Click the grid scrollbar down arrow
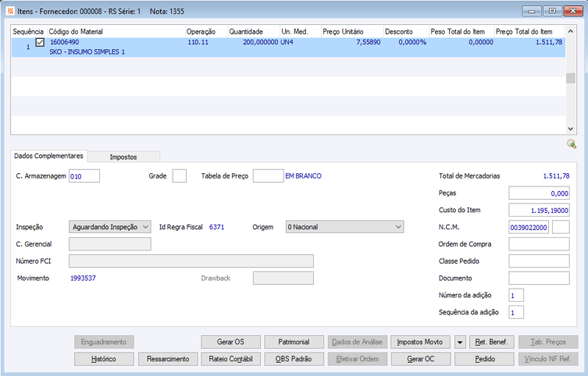588x376 pixels. (570, 129)
